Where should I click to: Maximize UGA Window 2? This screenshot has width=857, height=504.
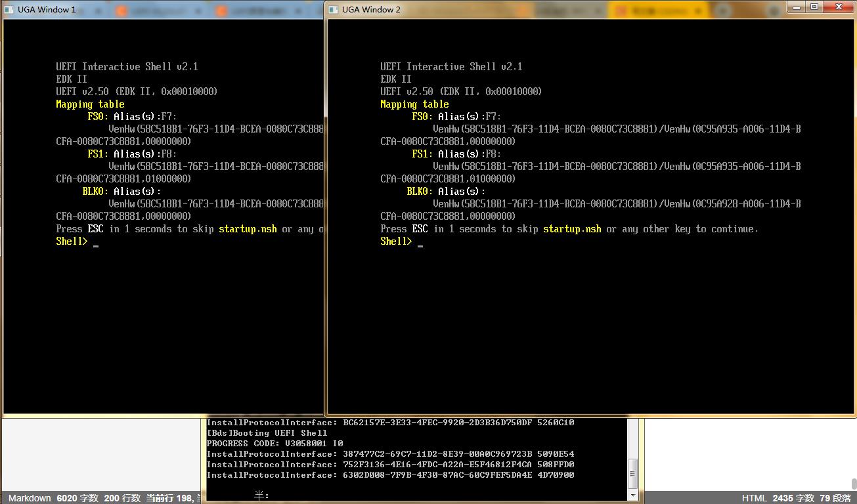click(x=815, y=7)
